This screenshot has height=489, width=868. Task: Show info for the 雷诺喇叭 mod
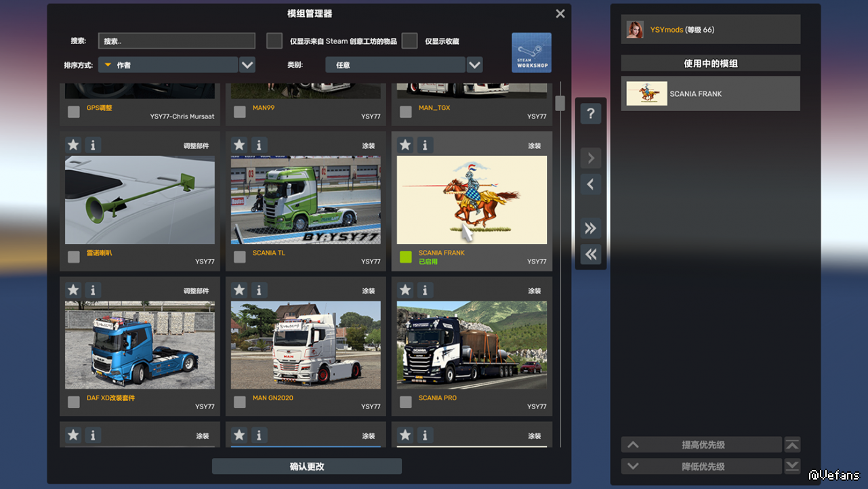(93, 145)
